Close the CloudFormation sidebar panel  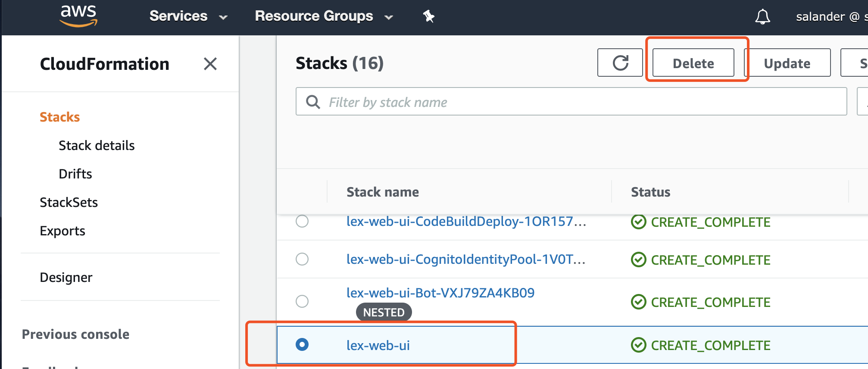pyautogui.click(x=210, y=64)
